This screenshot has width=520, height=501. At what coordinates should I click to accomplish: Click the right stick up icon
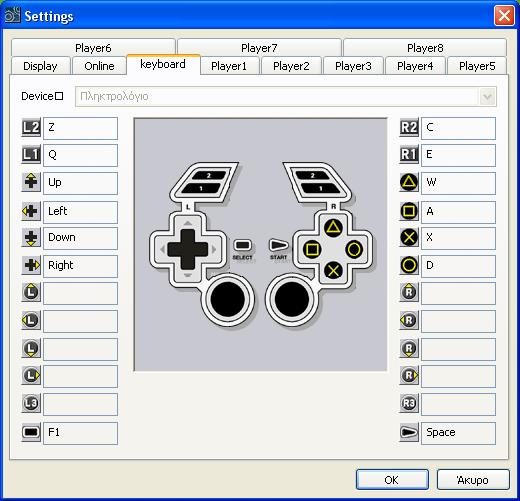(409, 293)
